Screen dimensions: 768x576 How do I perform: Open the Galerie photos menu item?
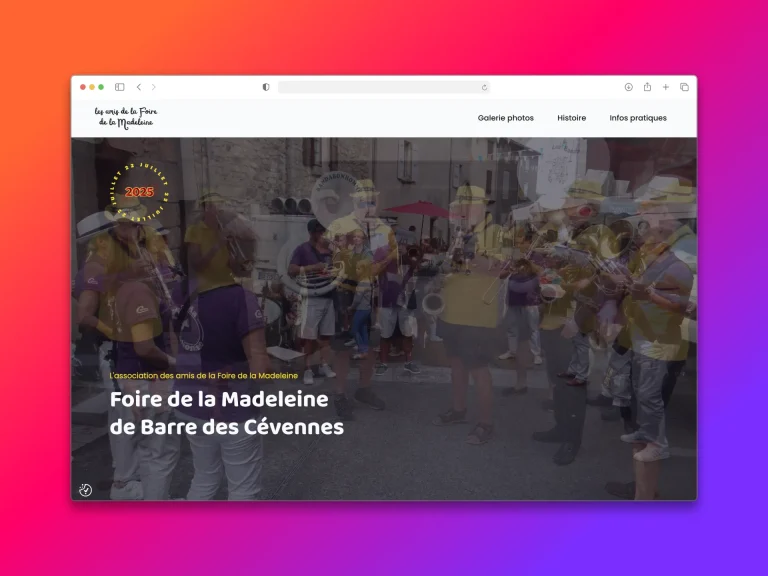505,118
